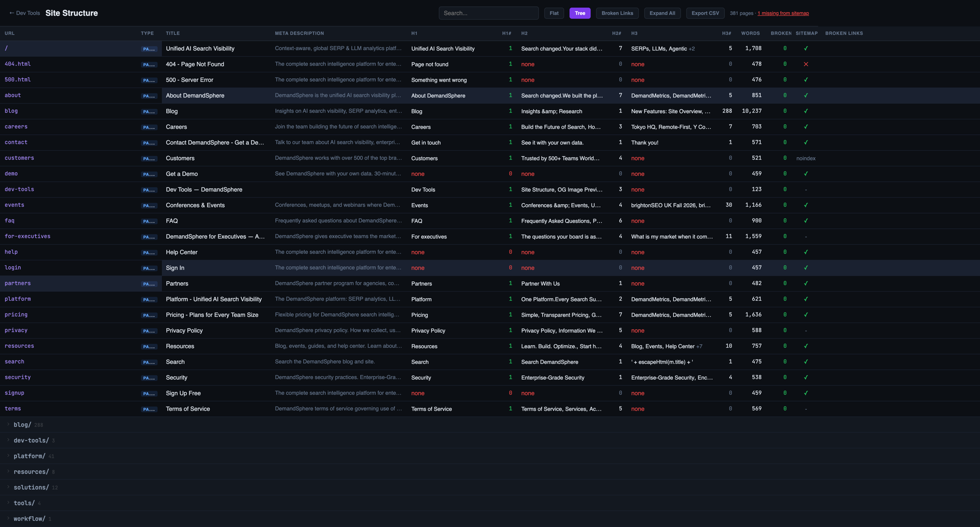The width and height of the screenshot is (980, 527).
Task: Expand the tools/ folder chevron
Action: coord(8,503)
